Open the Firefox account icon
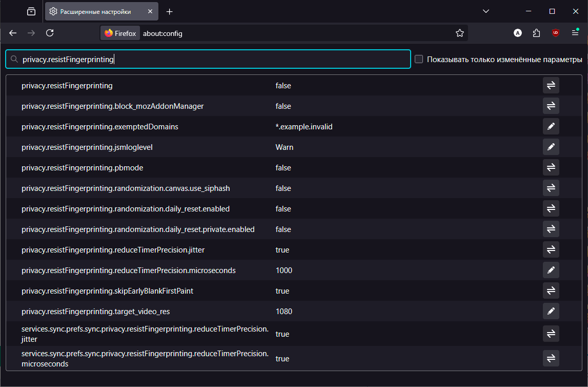The width and height of the screenshot is (588, 387). tap(518, 33)
